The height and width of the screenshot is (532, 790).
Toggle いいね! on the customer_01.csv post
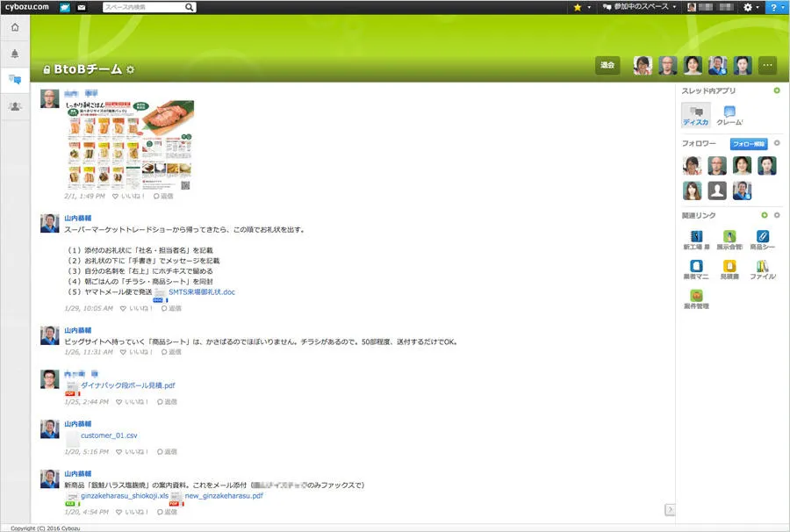[136, 451]
